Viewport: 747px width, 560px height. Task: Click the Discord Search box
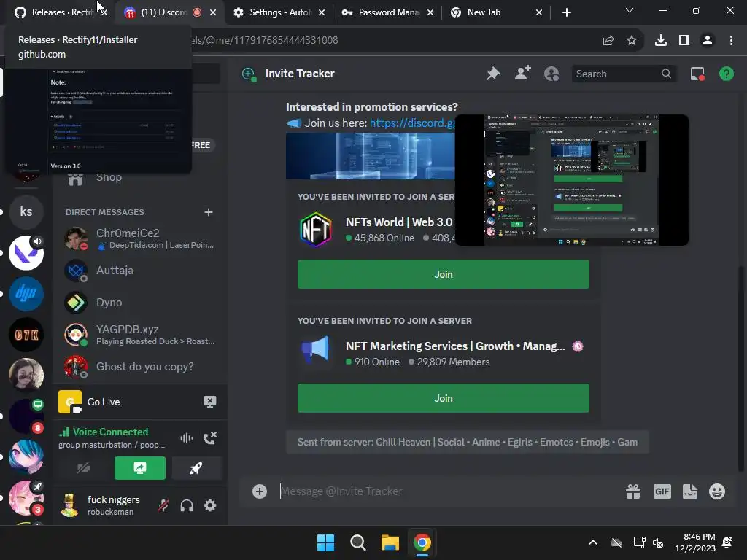pyautogui.click(x=623, y=74)
